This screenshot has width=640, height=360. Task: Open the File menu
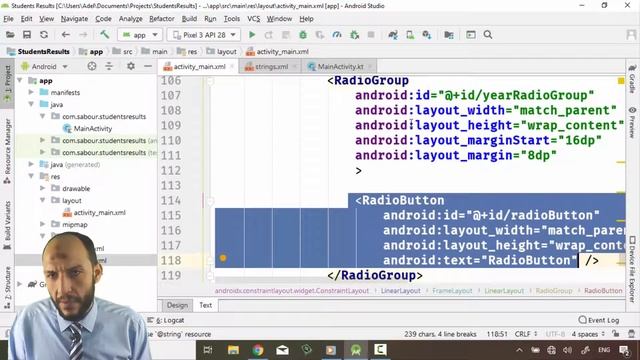tap(8, 19)
